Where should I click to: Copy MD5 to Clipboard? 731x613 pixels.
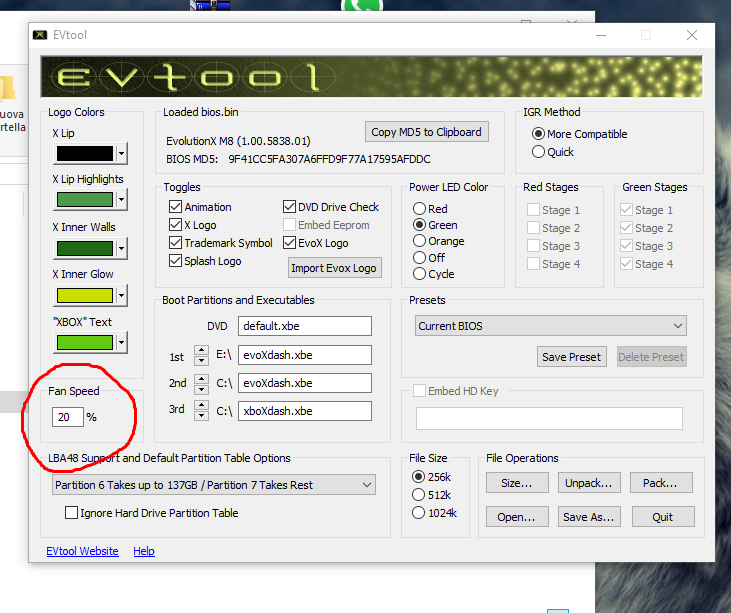427,132
